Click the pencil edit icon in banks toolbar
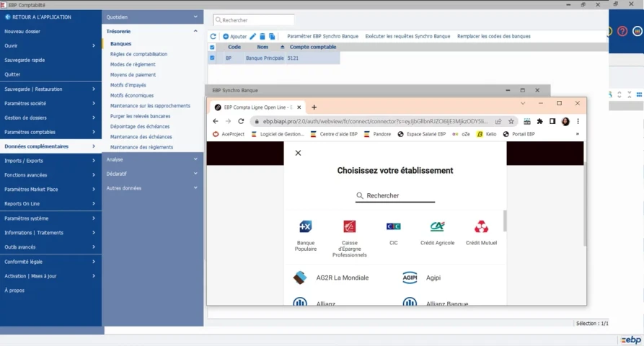Image resolution: width=644 pixels, height=346 pixels. [x=253, y=37]
